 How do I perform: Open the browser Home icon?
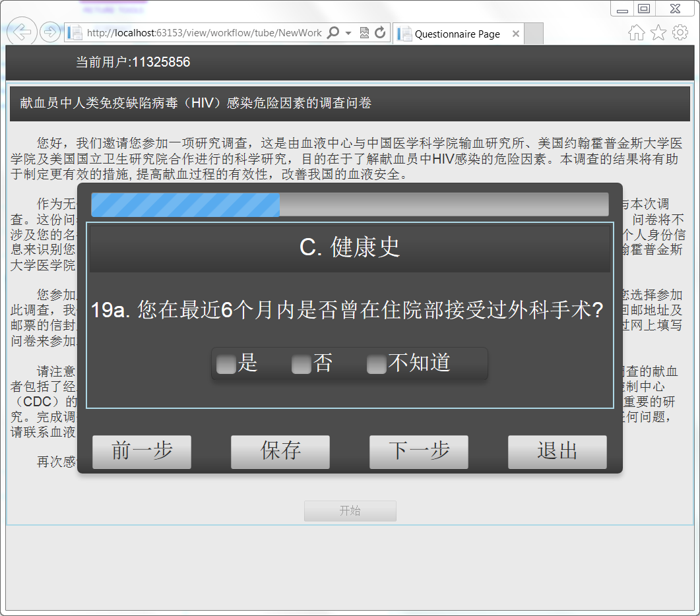tap(636, 32)
